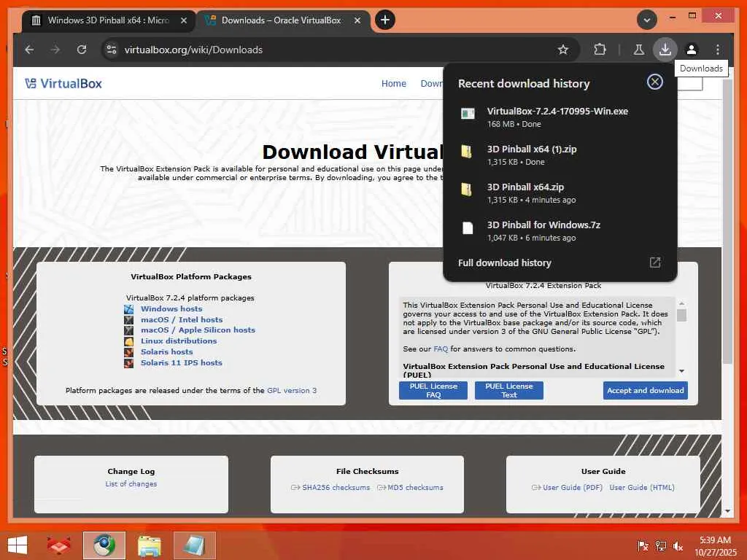This screenshot has width=747, height=560.
Task: Open the User Guide (PDF) link
Action: [573, 488]
